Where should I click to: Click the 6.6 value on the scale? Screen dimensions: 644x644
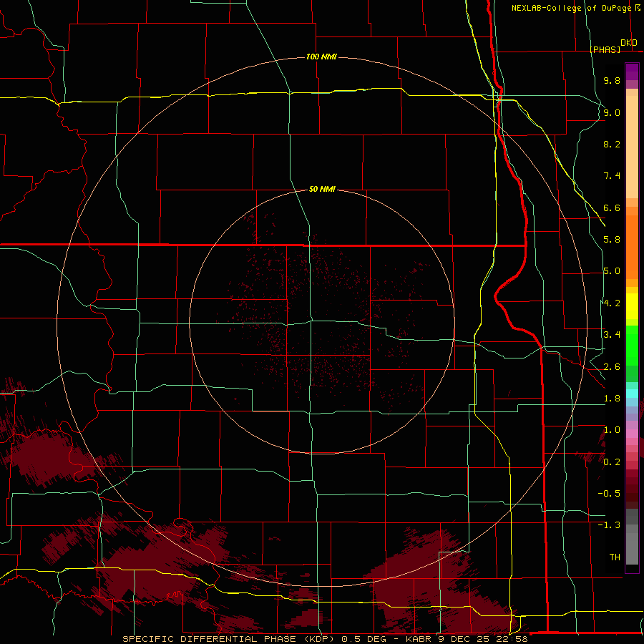(612, 208)
